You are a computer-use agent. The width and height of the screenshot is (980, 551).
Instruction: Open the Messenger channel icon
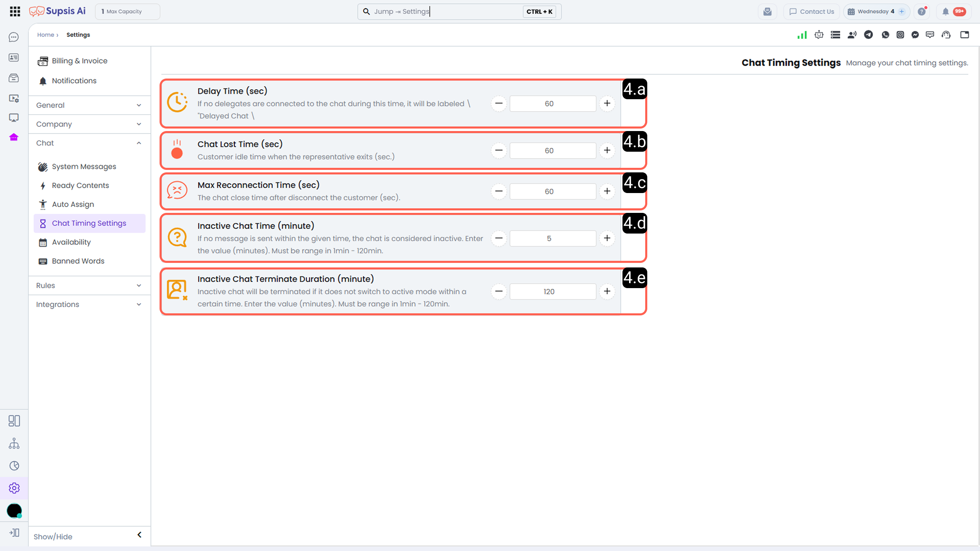pos(915,35)
